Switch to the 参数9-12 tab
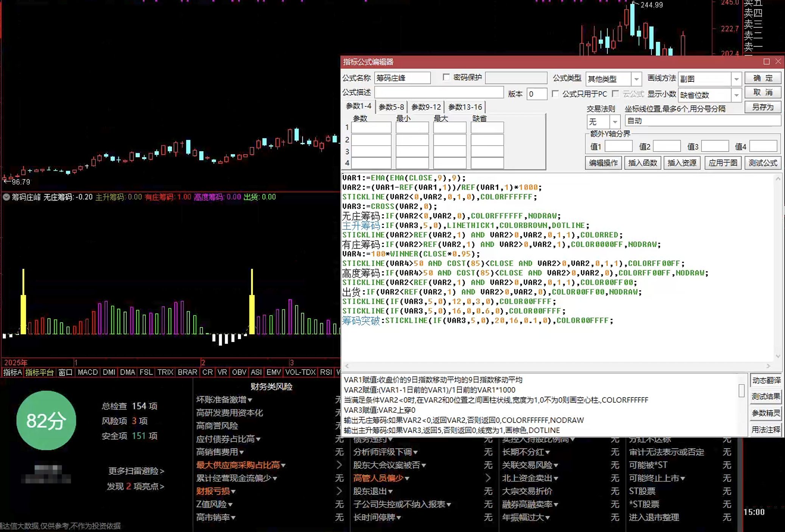The image size is (785, 532). [x=426, y=107]
